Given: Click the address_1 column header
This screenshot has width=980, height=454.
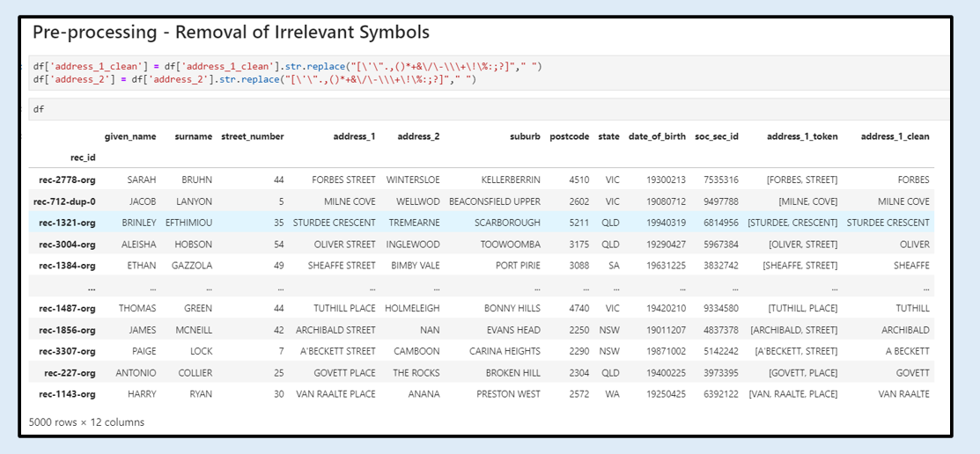Looking at the screenshot, I should pyautogui.click(x=354, y=136).
